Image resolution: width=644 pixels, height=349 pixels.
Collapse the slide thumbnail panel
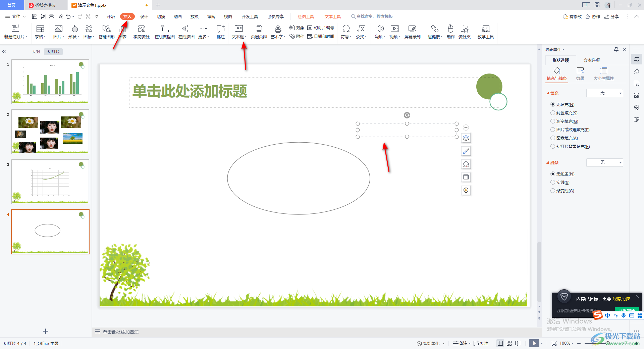coord(4,52)
